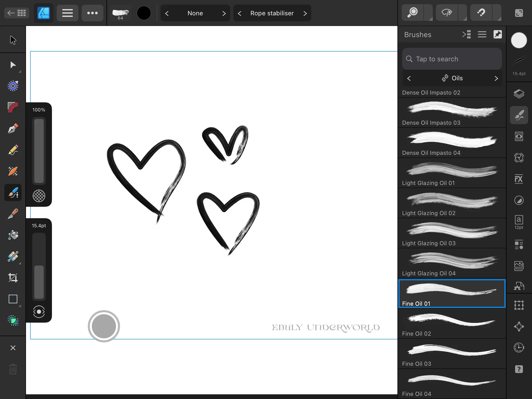
Task: Open the FX effects panel
Action: 519,179
